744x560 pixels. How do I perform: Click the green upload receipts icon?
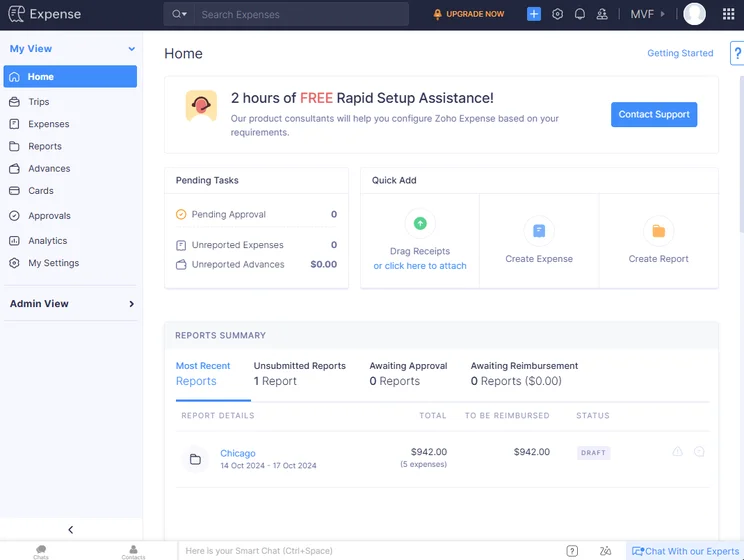(420, 223)
